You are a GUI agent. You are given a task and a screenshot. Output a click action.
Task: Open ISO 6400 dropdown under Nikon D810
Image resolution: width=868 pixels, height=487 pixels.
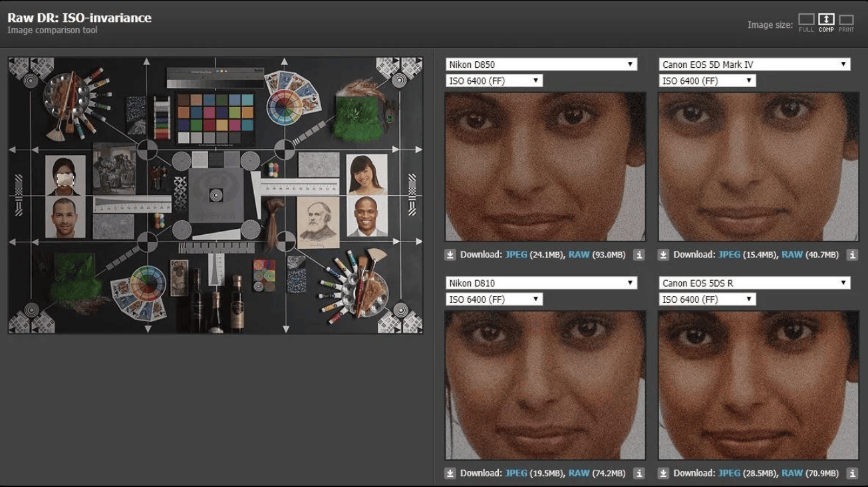point(494,299)
